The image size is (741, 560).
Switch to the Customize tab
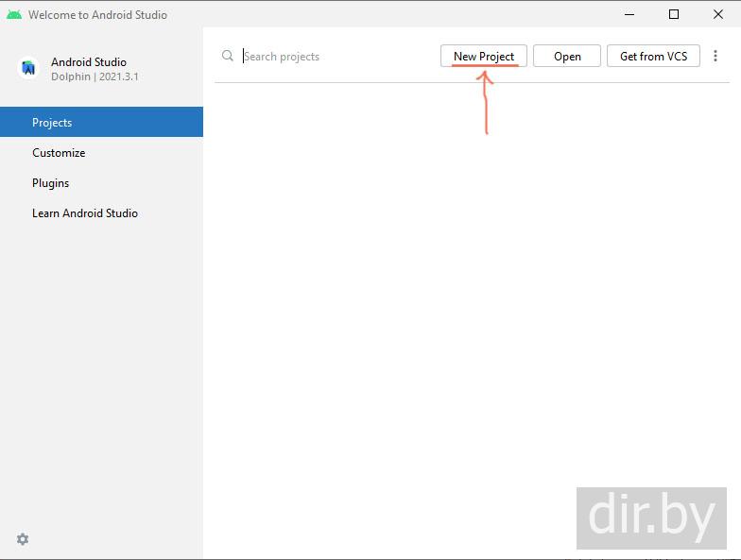point(59,153)
